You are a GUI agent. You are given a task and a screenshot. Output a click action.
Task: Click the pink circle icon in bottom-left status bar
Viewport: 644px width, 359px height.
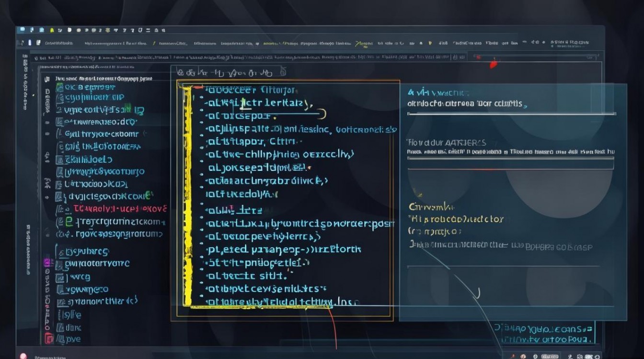[22, 356]
